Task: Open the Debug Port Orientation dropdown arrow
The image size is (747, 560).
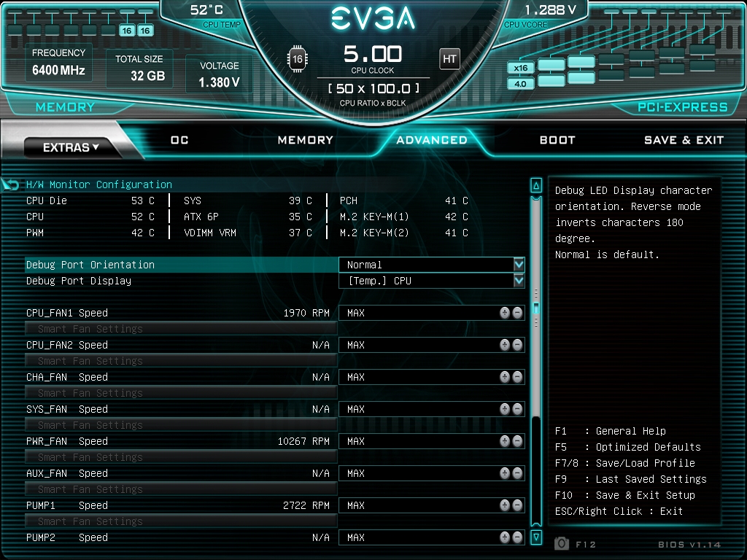Action: coord(519,264)
